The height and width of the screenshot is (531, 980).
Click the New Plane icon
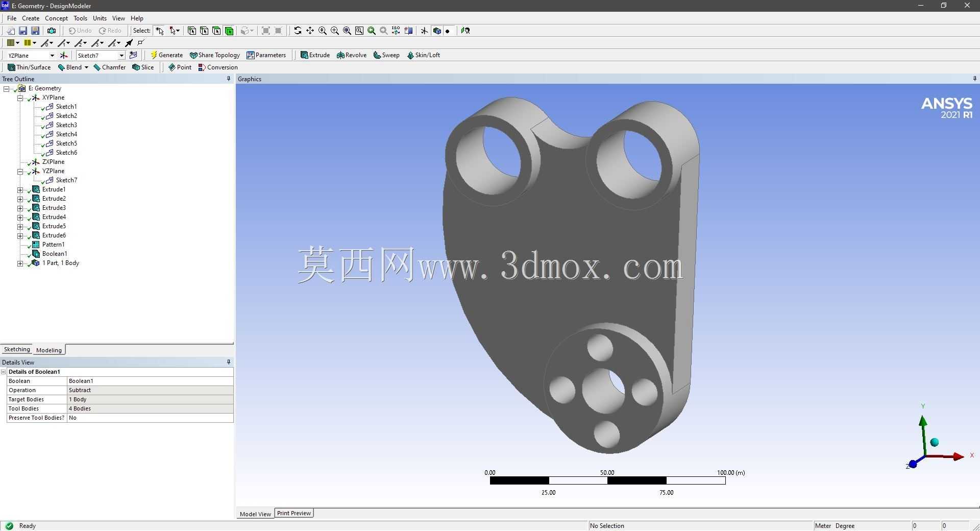coord(64,55)
